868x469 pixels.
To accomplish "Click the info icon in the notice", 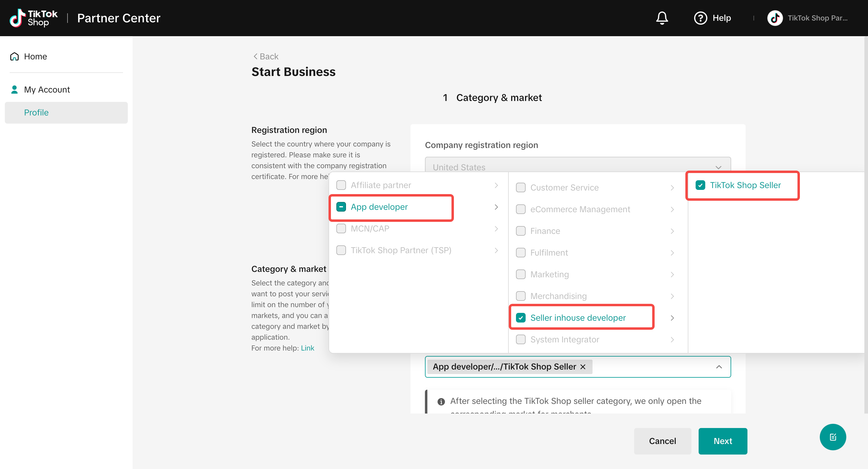I will tap(441, 401).
